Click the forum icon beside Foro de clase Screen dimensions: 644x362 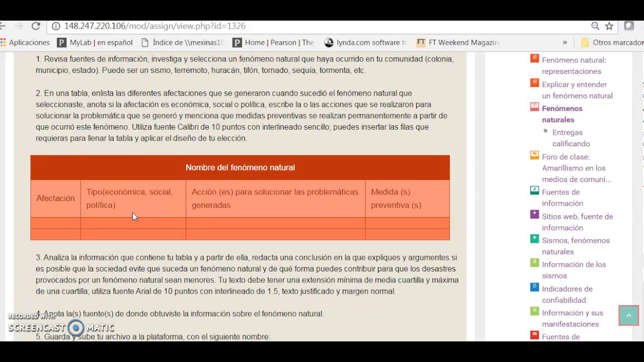(x=534, y=155)
